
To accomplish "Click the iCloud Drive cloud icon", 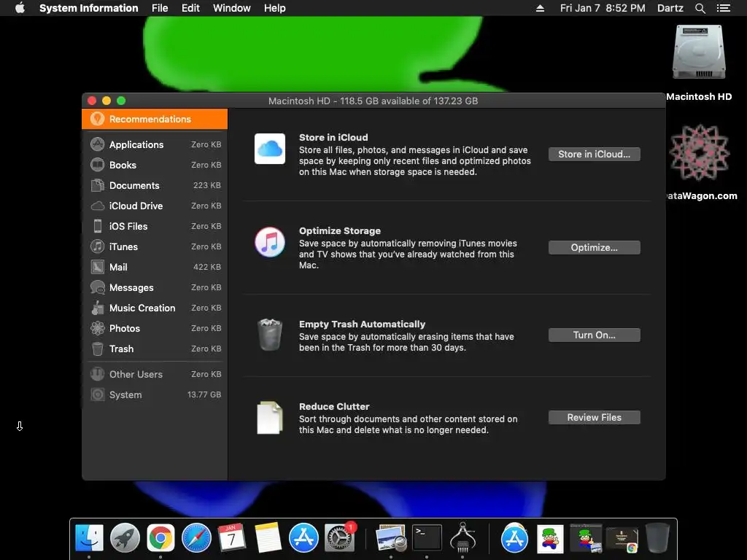I will [x=98, y=206].
